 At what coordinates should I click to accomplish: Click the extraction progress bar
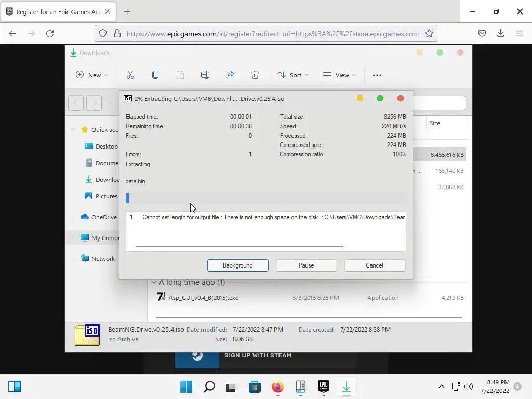pyautogui.click(x=265, y=198)
